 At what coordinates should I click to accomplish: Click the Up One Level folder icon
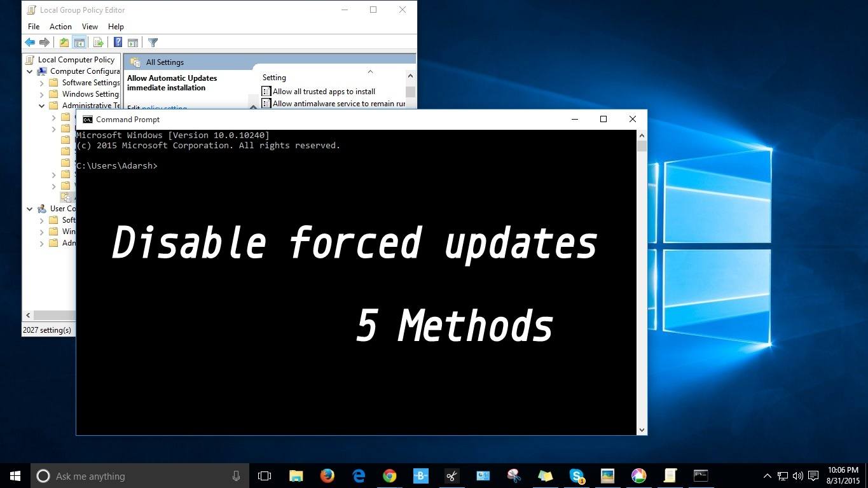64,43
